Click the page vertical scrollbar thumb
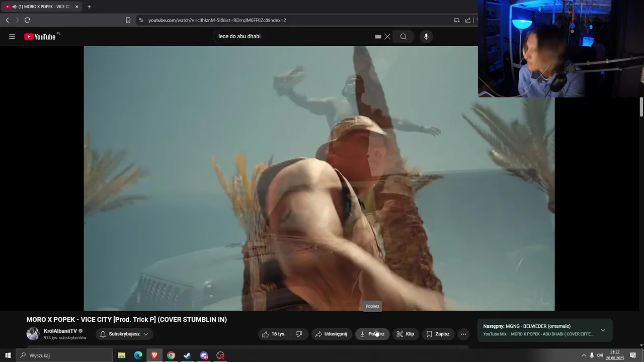The width and height of the screenshot is (644, 362). click(x=641, y=107)
